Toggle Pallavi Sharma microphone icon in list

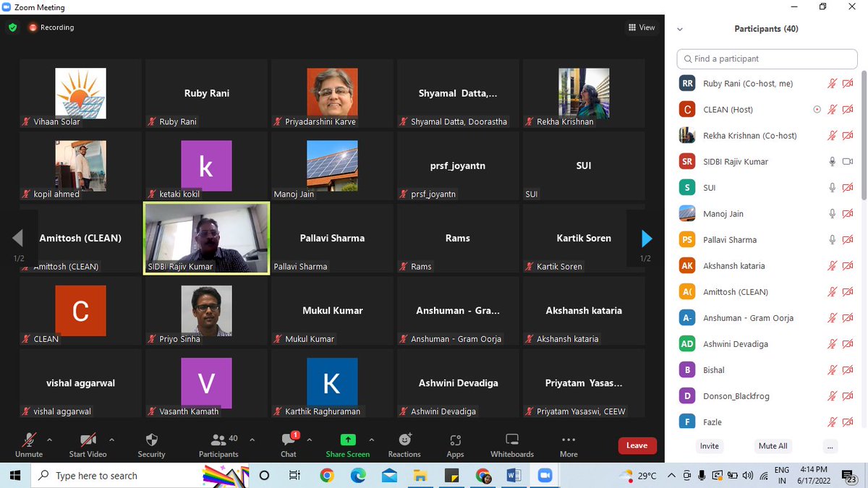tap(833, 240)
